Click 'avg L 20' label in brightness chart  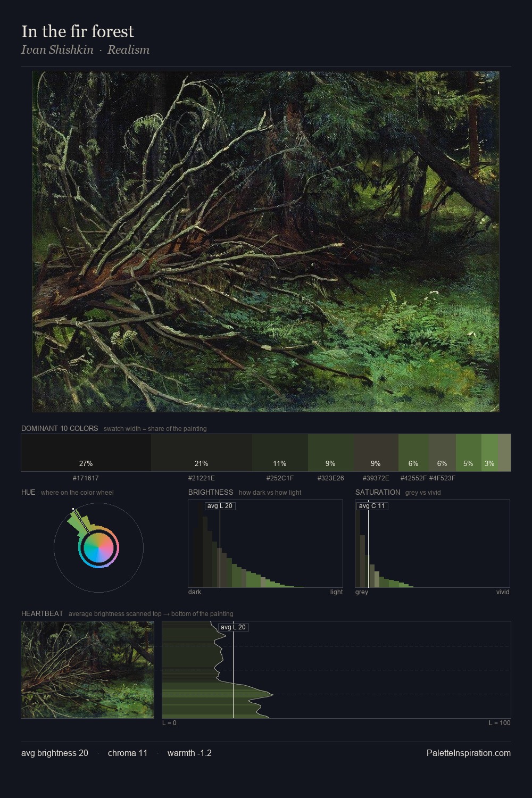point(220,506)
